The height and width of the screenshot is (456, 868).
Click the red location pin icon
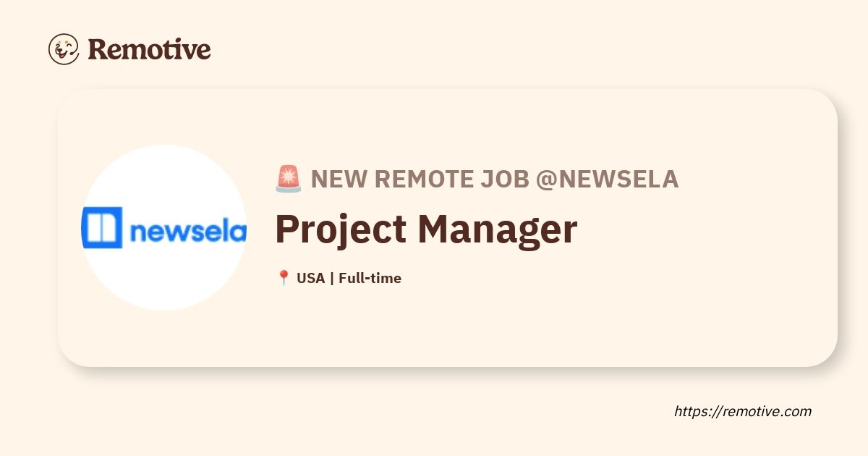284,278
